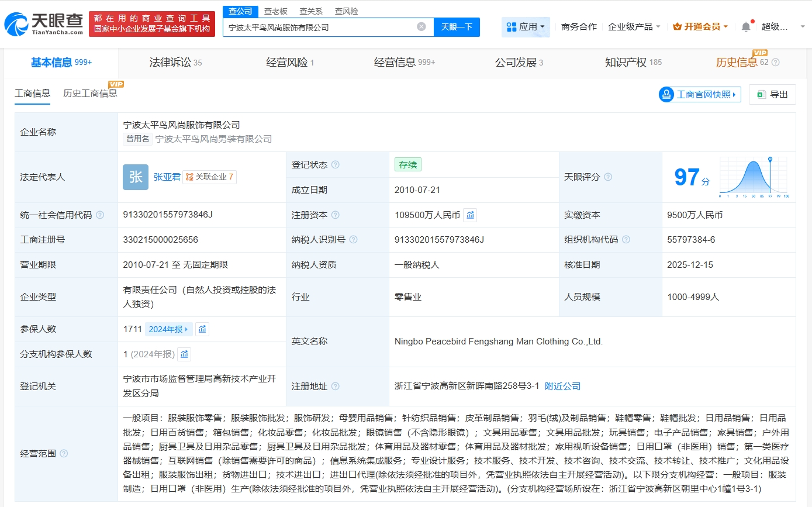Click chart icon next to registered capital

(x=470, y=215)
